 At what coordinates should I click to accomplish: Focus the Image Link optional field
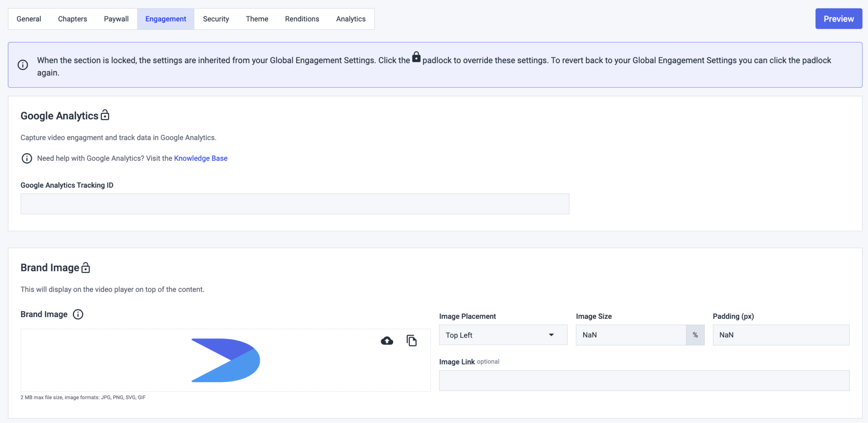pos(644,381)
